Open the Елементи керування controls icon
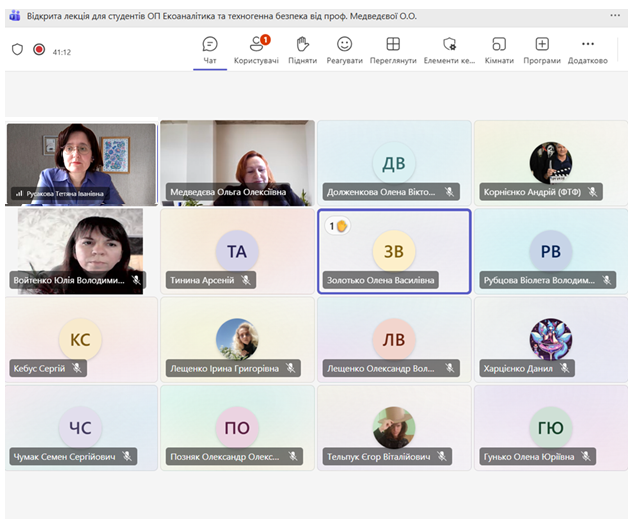 point(449,50)
